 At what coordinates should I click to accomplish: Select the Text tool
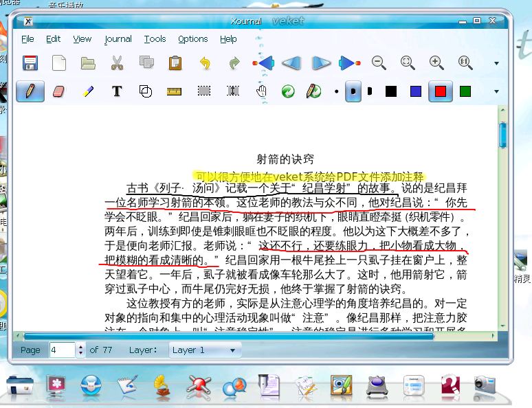pyautogui.click(x=117, y=91)
